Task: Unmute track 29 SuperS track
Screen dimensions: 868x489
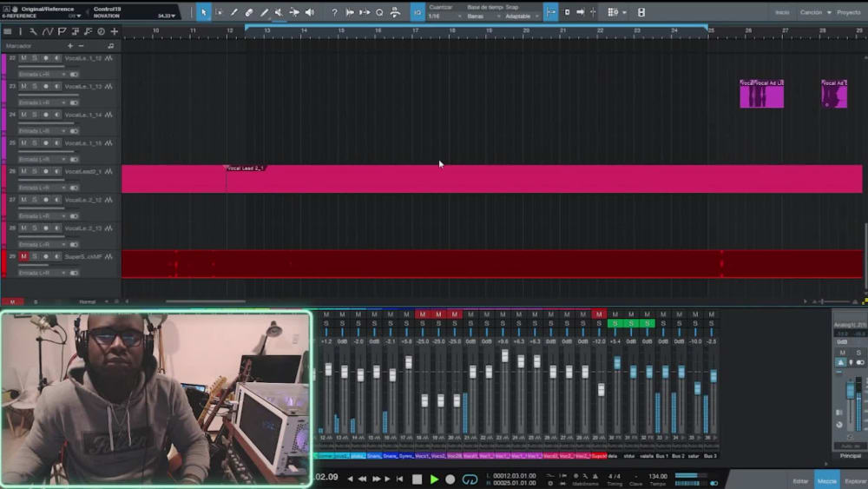Action: tap(23, 256)
